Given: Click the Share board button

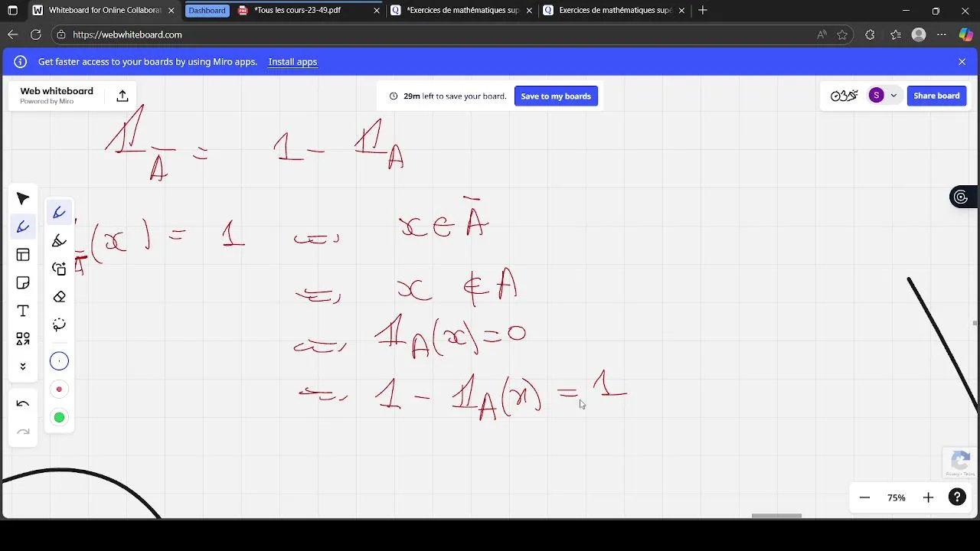Looking at the screenshot, I should tap(936, 96).
